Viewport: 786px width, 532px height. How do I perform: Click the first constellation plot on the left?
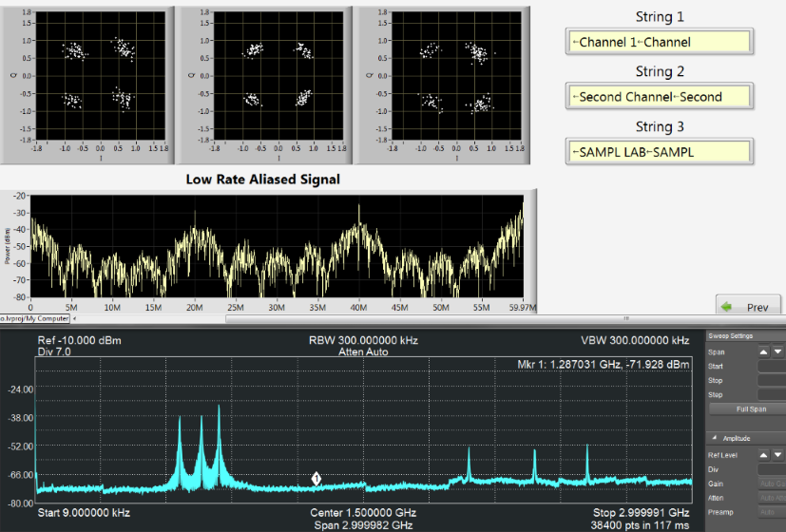pos(88,74)
